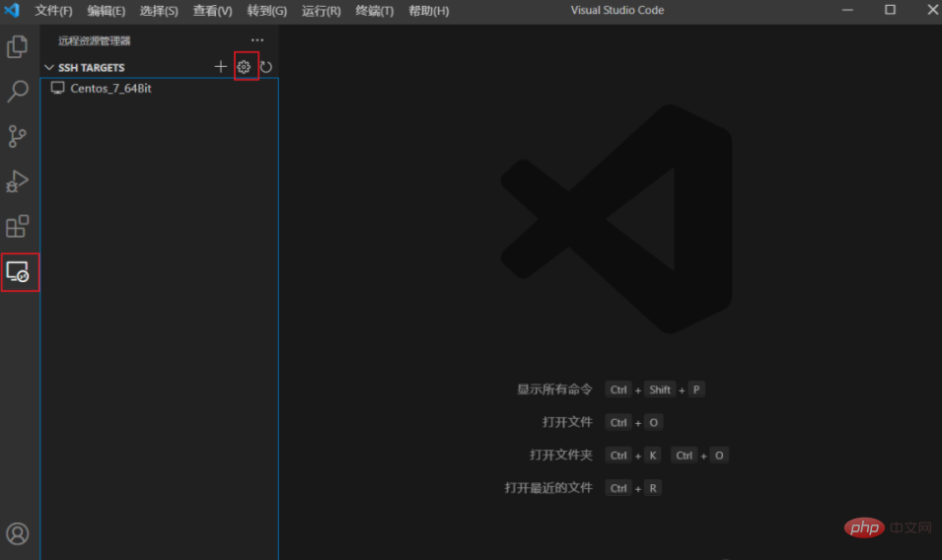Open SSH config with gear icon
942x560 pixels.
(x=244, y=67)
